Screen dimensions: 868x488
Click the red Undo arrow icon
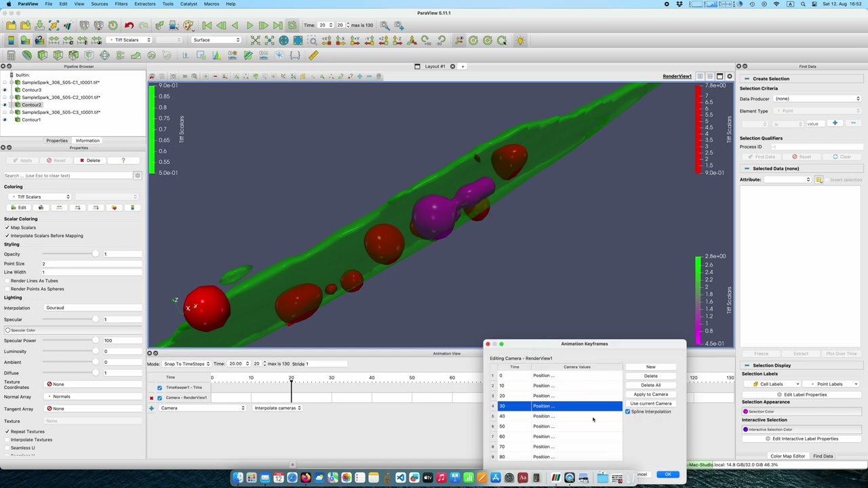129,25
